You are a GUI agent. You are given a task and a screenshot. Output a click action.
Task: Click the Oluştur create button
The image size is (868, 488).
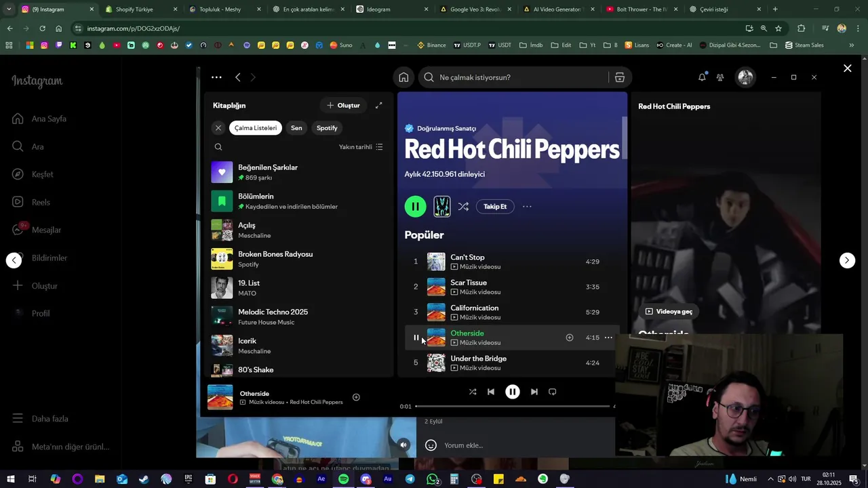click(x=344, y=105)
